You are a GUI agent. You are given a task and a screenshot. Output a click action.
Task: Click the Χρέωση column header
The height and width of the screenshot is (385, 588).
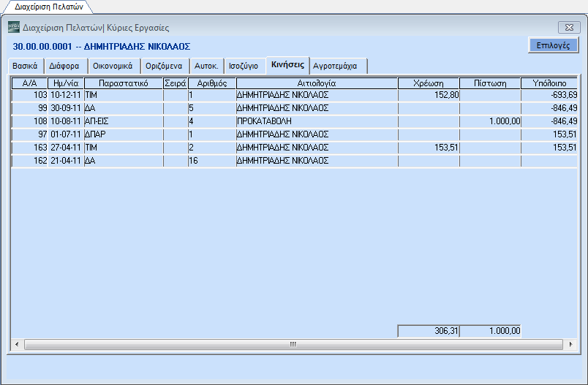click(x=429, y=83)
